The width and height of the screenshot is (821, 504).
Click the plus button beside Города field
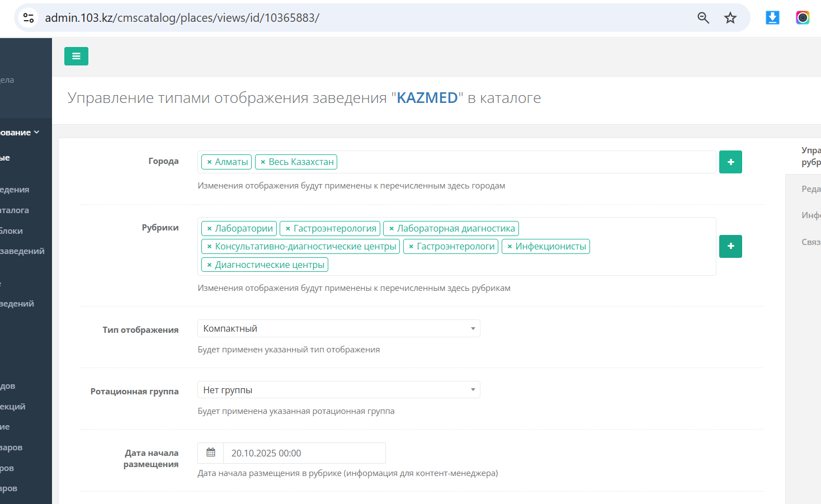pos(730,162)
